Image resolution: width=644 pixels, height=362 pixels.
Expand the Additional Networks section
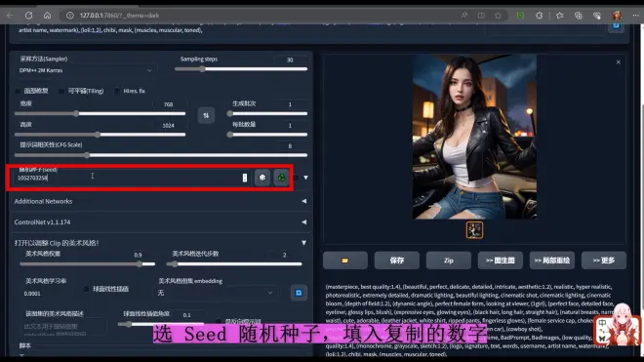click(161, 201)
